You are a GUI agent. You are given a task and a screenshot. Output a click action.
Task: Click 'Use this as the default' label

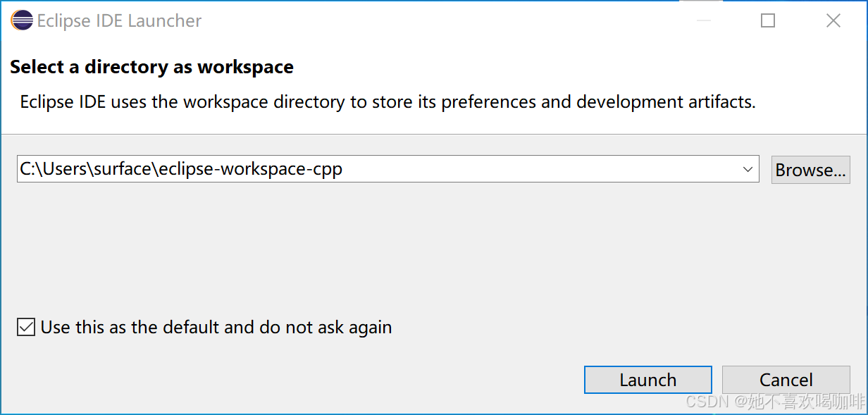click(130, 328)
